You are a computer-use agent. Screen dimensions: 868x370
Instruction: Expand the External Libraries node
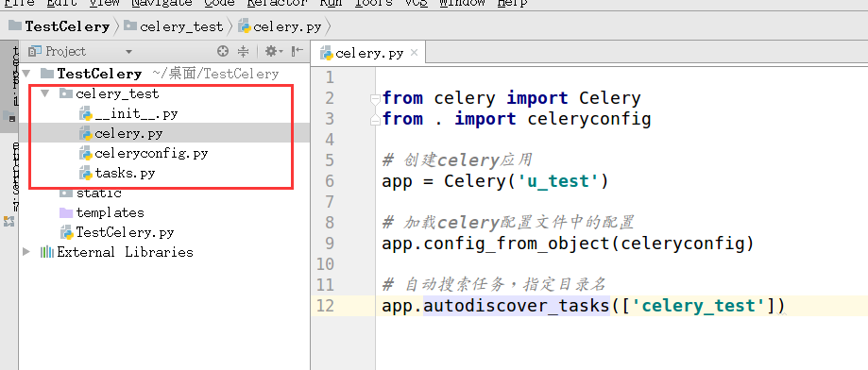pyautogui.click(x=26, y=252)
